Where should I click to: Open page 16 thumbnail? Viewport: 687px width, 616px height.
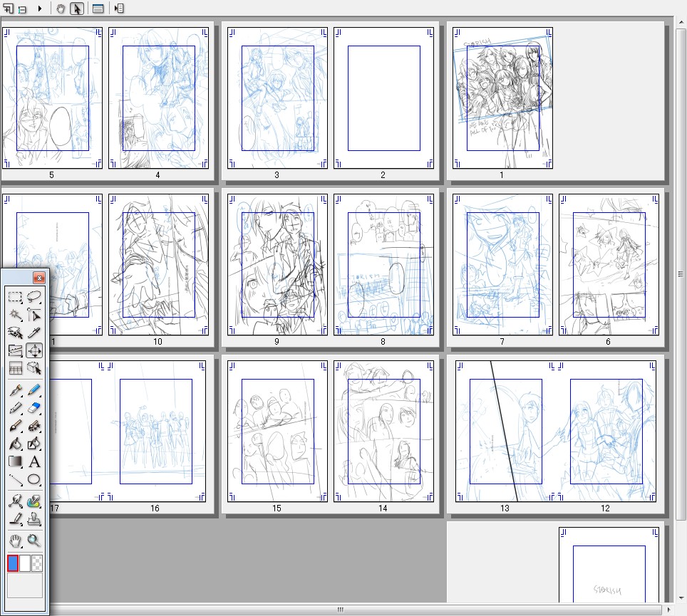(x=156, y=432)
